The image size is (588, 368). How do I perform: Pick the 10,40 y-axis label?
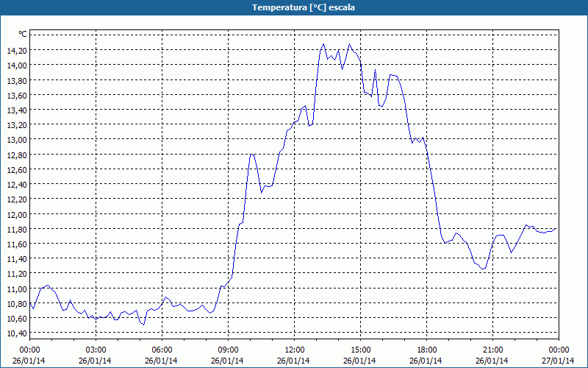(16, 333)
